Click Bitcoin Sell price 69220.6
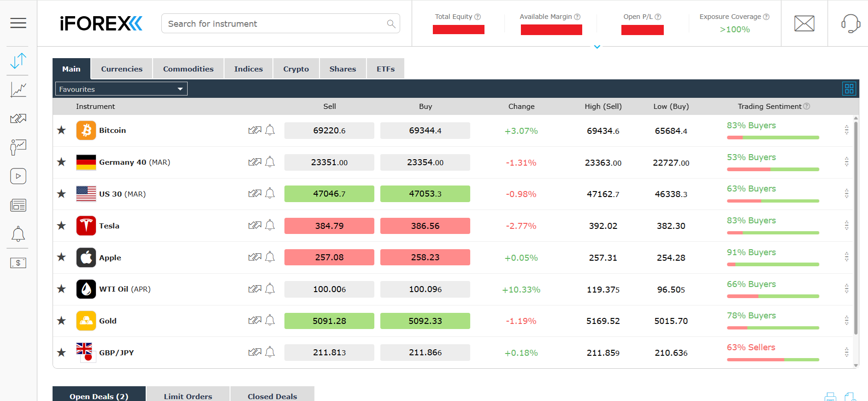868x401 pixels. click(329, 131)
